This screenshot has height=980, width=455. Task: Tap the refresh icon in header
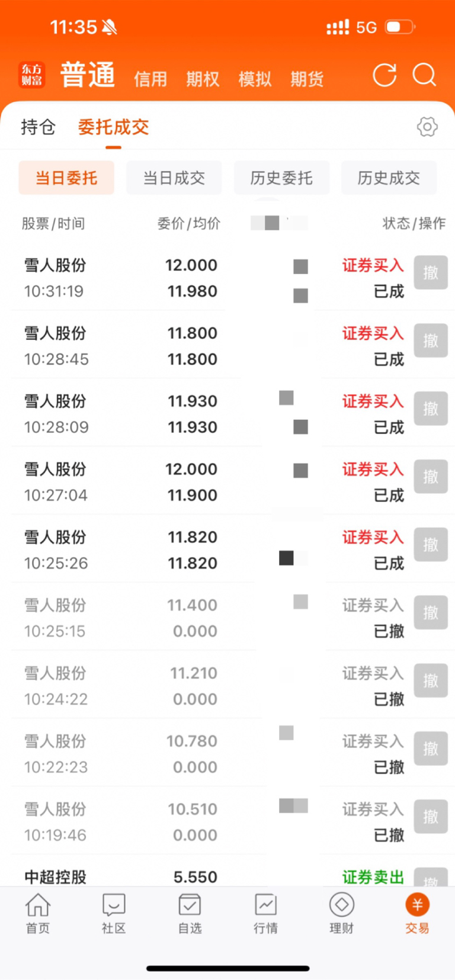[x=384, y=75]
